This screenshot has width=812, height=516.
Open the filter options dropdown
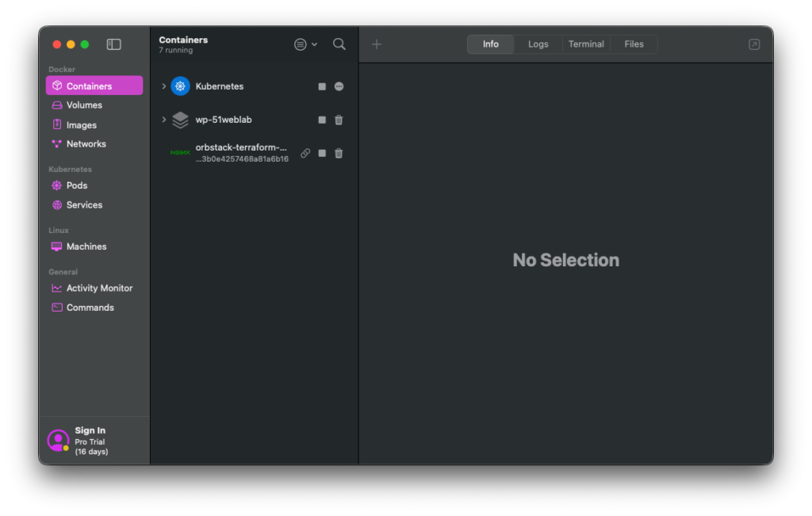[305, 44]
